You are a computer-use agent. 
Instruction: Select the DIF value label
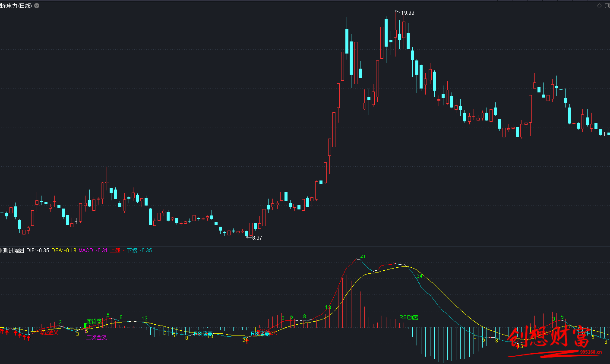pos(38,250)
